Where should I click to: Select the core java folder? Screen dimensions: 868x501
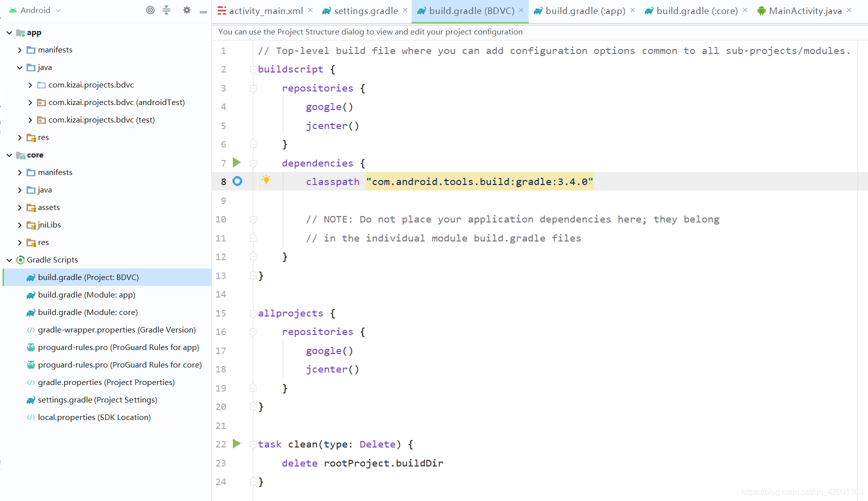coord(44,190)
